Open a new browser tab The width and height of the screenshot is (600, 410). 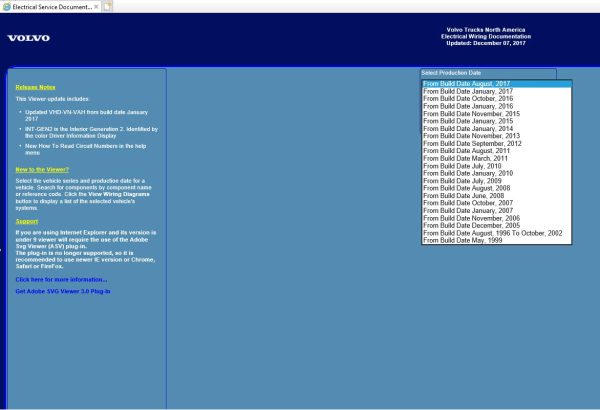(x=108, y=7)
